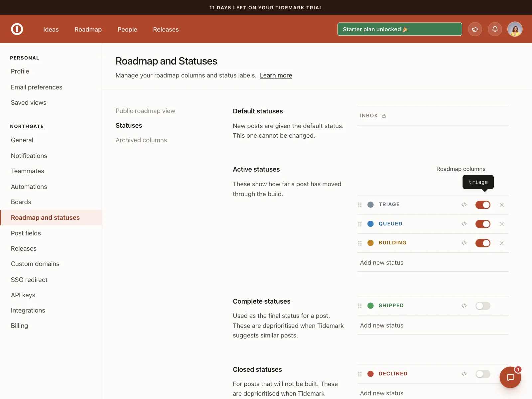Add new status under Closed statuses
Viewport: 532px width, 399px height.
(x=382, y=393)
